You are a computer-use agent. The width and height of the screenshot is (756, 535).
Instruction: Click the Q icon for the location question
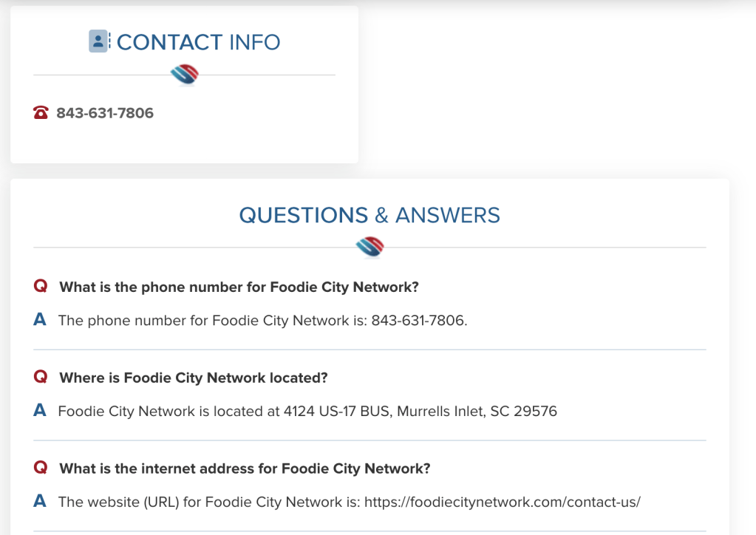pyautogui.click(x=41, y=378)
